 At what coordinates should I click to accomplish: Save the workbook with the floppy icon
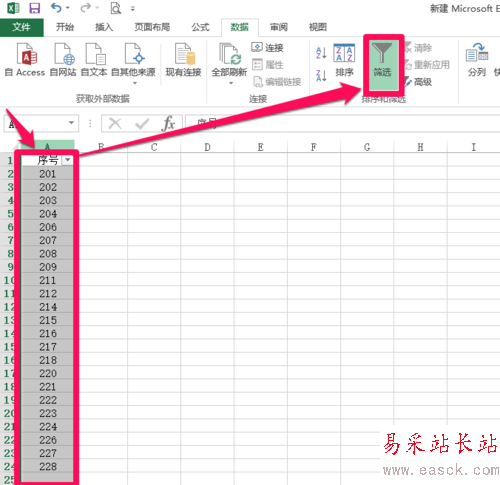coord(34,8)
